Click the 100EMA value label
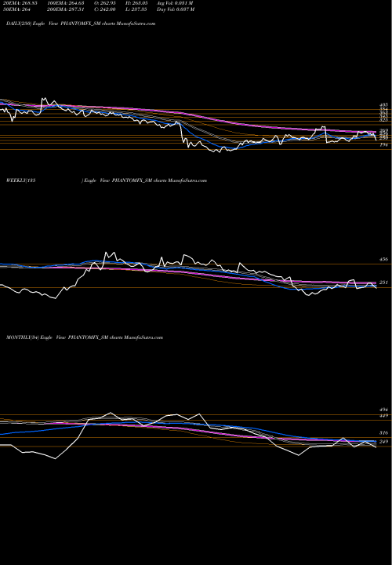 pyautogui.click(x=65, y=3)
